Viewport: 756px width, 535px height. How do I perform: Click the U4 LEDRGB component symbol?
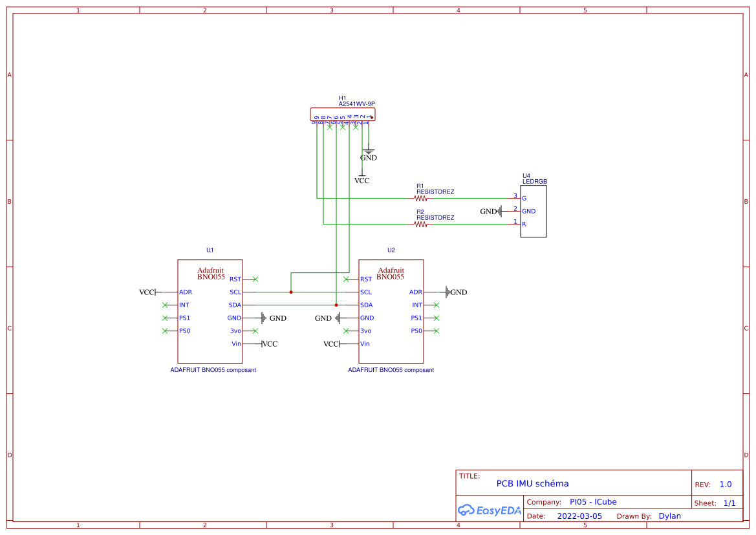[x=533, y=212]
